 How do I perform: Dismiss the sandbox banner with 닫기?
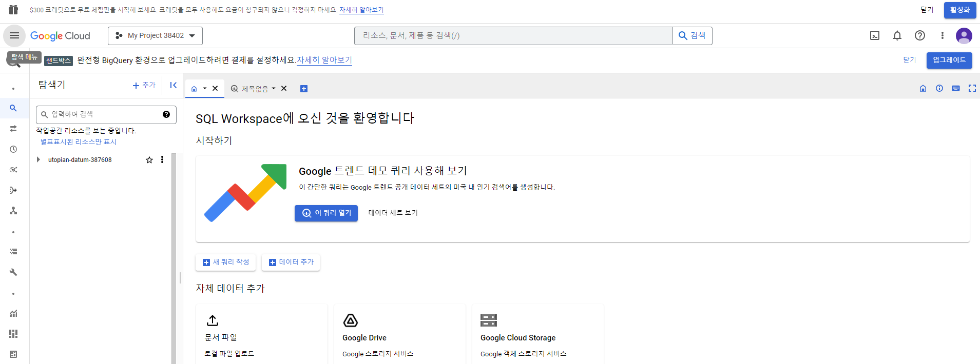pos(910,60)
